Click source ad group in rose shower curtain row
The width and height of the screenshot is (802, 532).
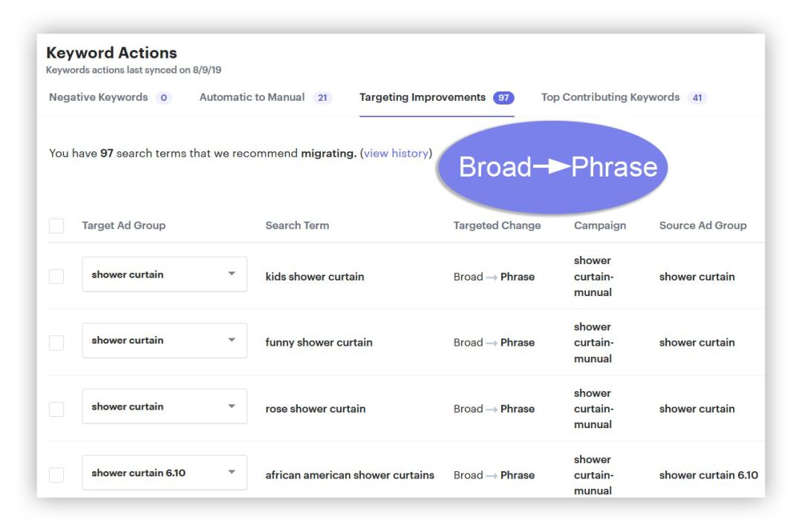(x=697, y=409)
